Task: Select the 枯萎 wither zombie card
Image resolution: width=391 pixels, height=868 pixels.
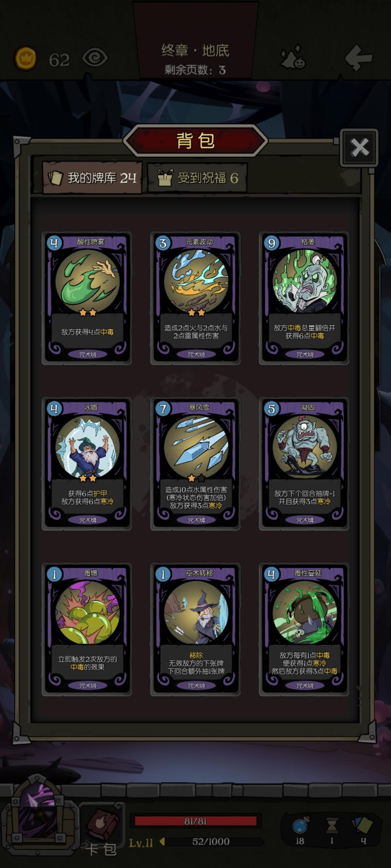Action: (304, 298)
